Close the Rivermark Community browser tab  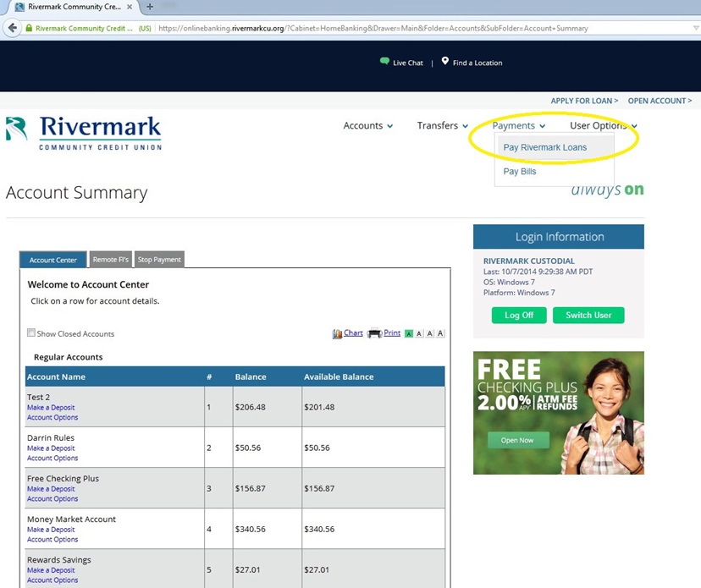(130, 7)
